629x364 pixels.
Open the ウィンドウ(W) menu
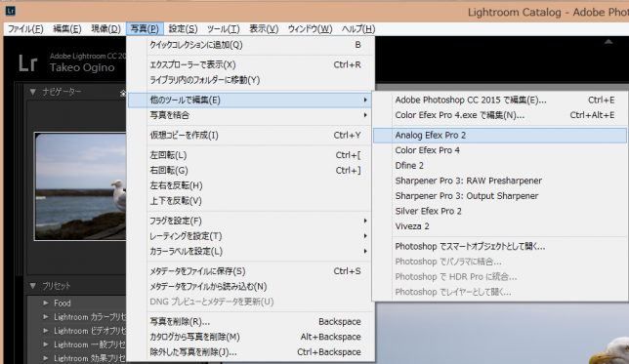[310, 29]
